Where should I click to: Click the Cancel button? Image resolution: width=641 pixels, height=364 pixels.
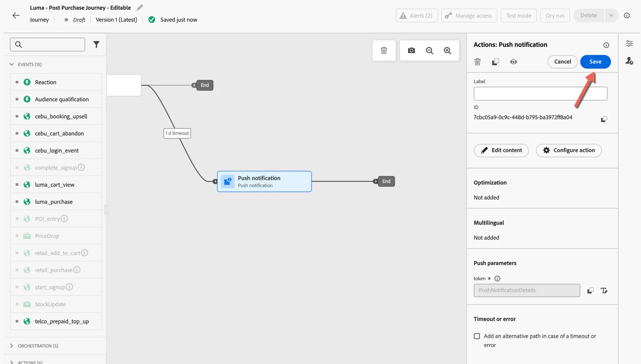562,62
